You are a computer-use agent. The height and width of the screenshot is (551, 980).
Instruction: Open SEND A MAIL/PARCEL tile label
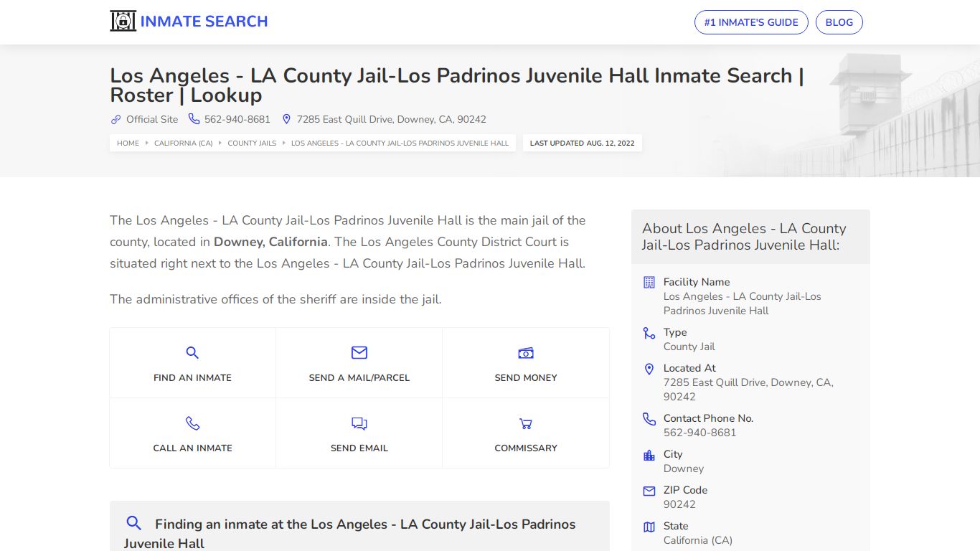(359, 377)
